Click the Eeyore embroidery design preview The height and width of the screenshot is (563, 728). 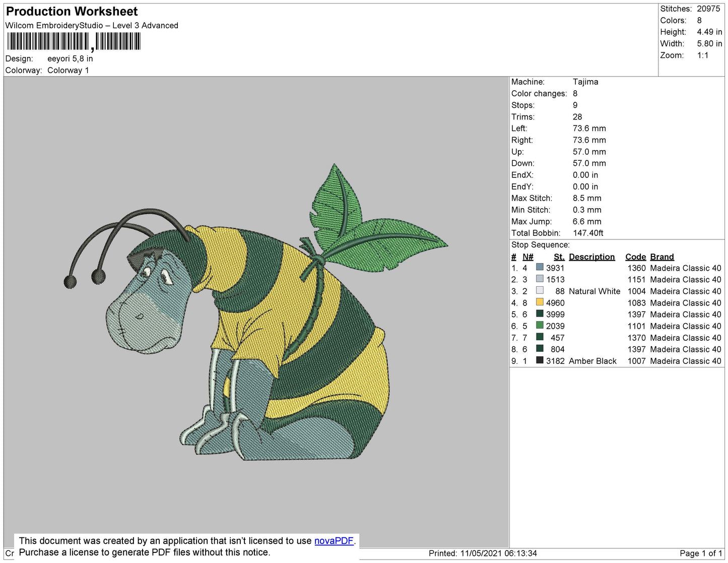pyautogui.click(x=256, y=311)
